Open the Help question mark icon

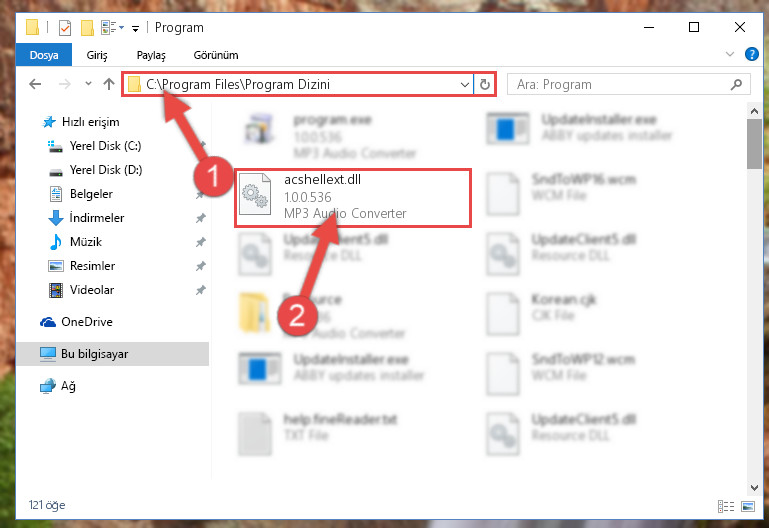pyautogui.click(x=751, y=54)
